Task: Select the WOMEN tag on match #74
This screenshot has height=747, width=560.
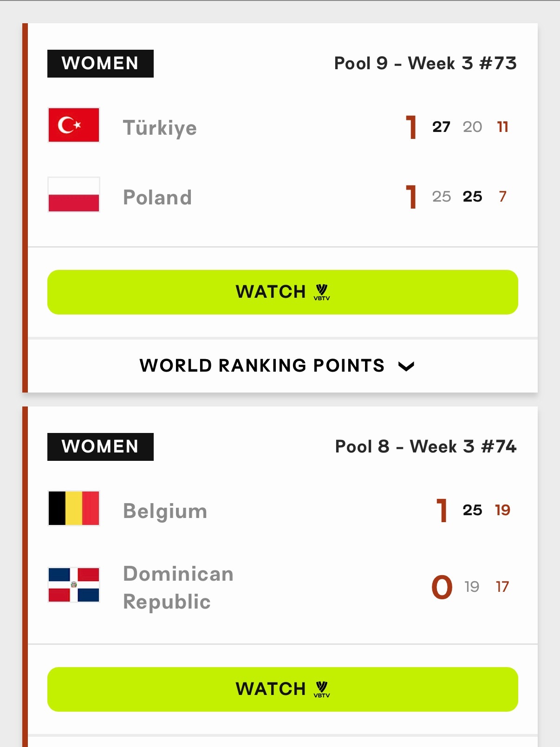Action: click(100, 447)
